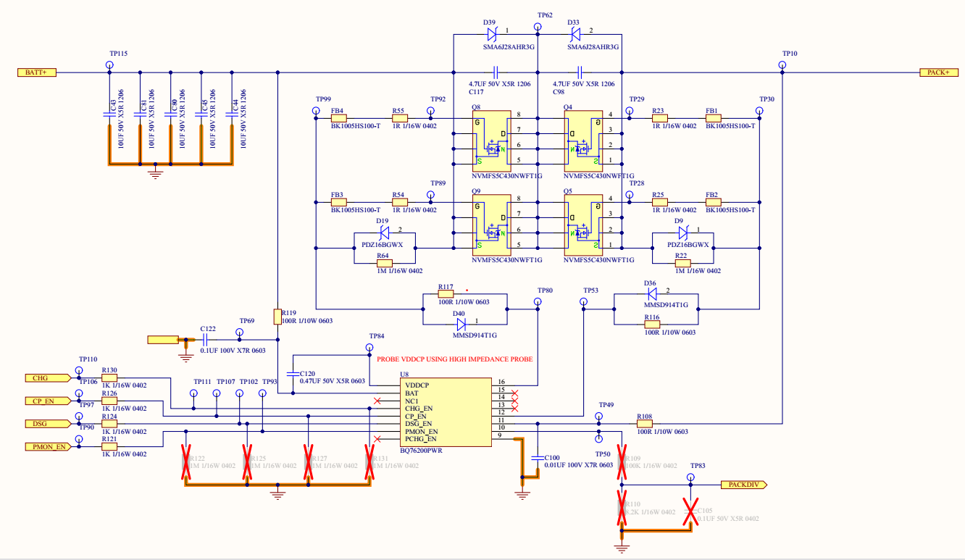The height and width of the screenshot is (560, 965).
Task: Select resistor R64 symbol
Action: 384,263
